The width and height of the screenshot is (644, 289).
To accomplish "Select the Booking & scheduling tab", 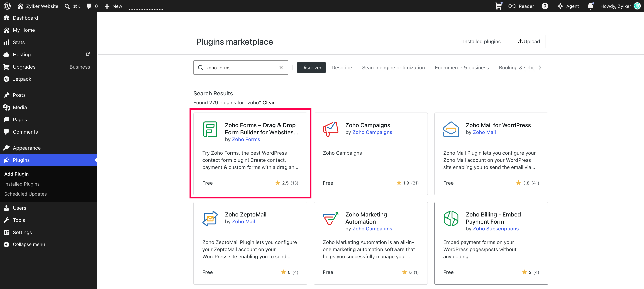I will (x=516, y=67).
